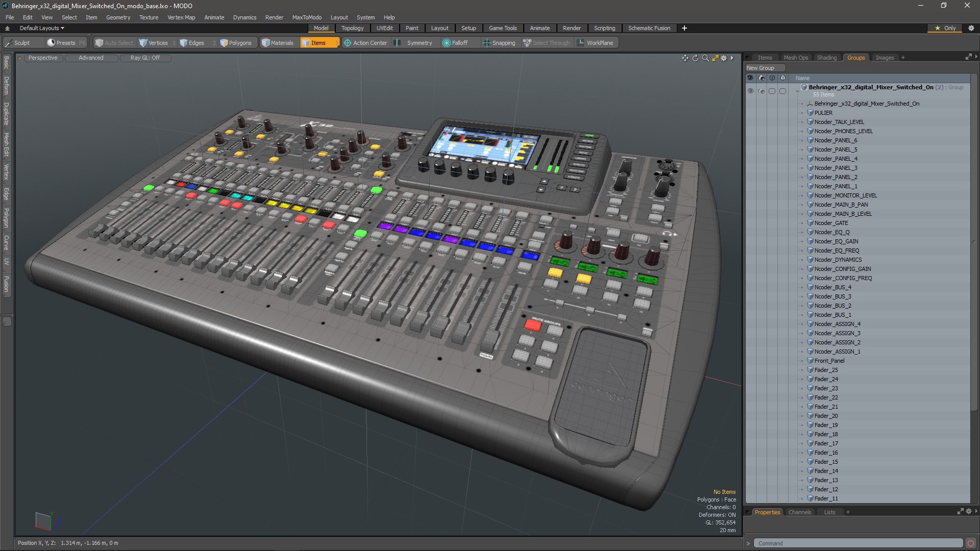The height and width of the screenshot is (551, 980).
Task: Switch to the Topology layout tab
Action: (x=352, y=28)
